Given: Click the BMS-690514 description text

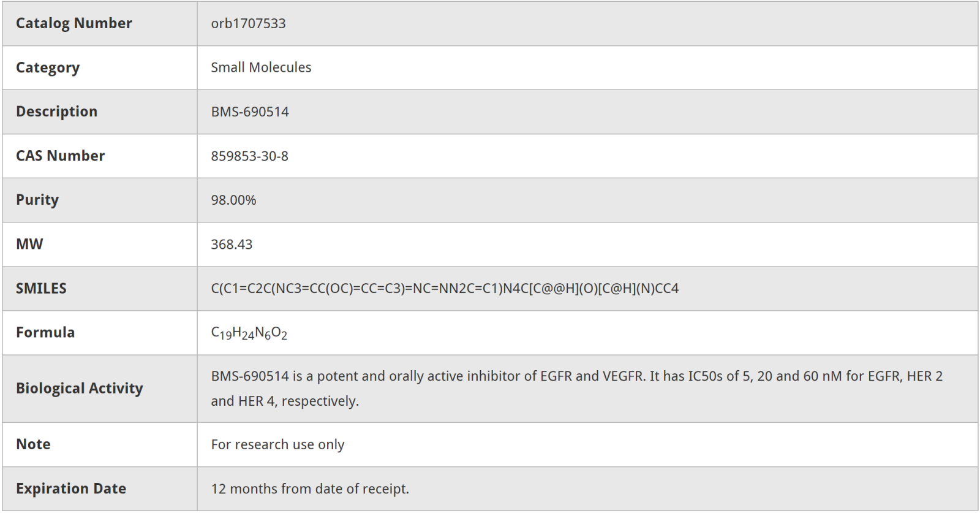Looking at the screenshot, I should click(x=250, y=112).
